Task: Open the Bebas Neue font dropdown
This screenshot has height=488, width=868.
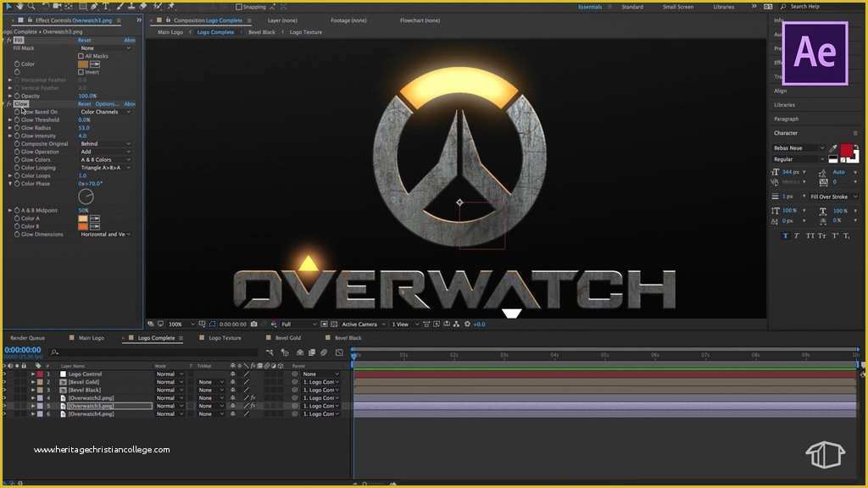Action: click(x=798, y=148)
